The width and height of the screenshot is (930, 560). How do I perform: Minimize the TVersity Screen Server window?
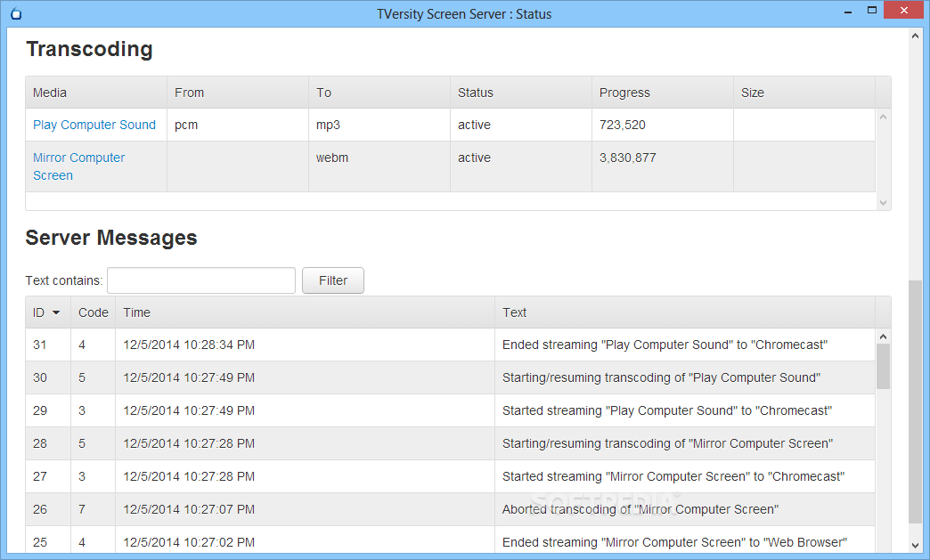pos(848,12)
